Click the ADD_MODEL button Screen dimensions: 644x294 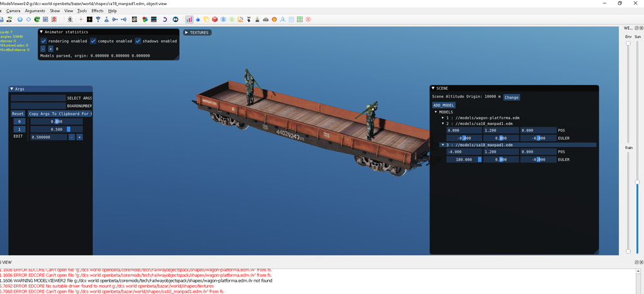click(x=444, y=105)
